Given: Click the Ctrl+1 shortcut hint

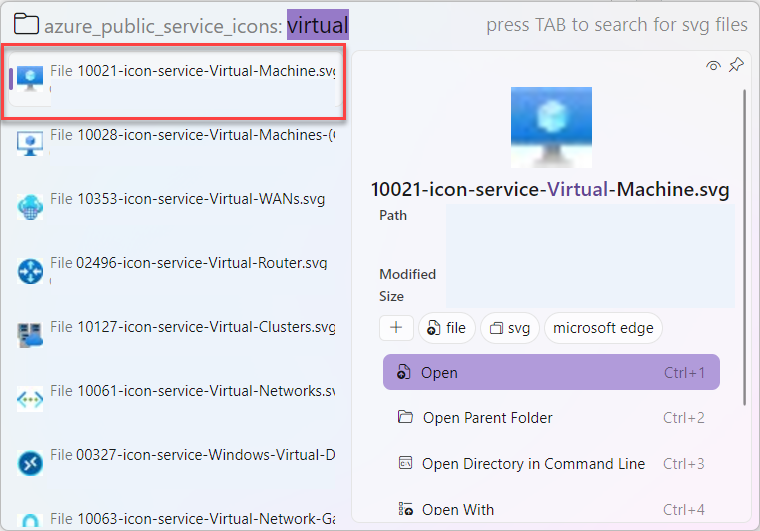Looking at the screenshot, I should point(683,373).
